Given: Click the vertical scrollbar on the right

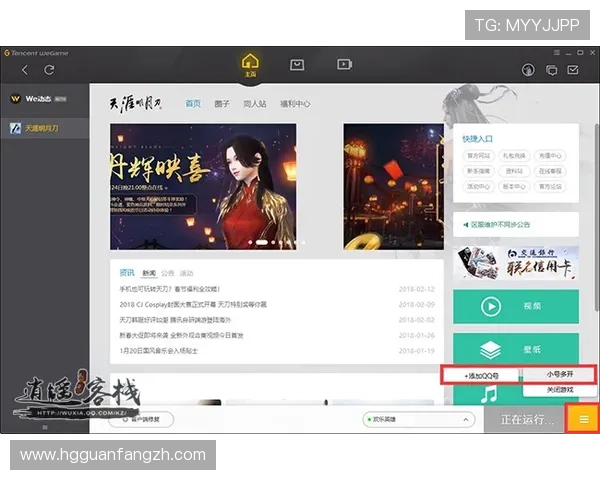Looking at the screenshot, I should pyautogui.click(x=597, y=217).
